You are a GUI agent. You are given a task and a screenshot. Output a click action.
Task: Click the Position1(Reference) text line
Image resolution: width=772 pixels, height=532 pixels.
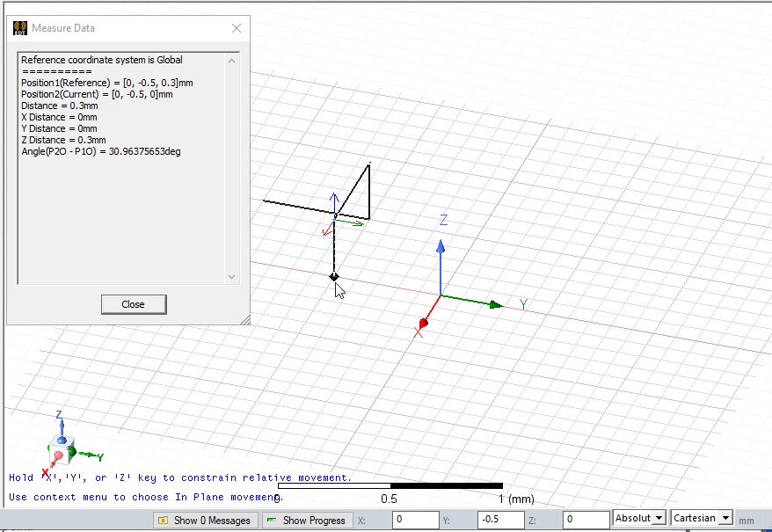(107, 83)
